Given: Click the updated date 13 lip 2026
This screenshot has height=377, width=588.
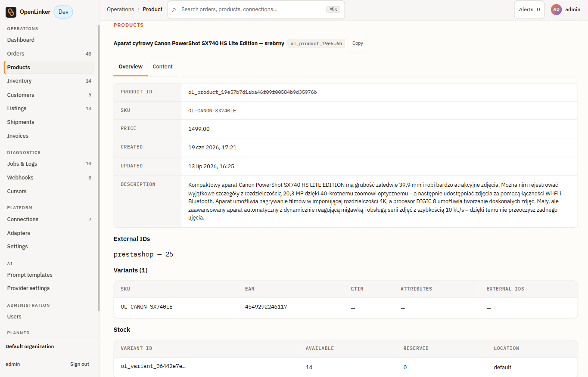Looking at the screenshot, I should 211,166.
